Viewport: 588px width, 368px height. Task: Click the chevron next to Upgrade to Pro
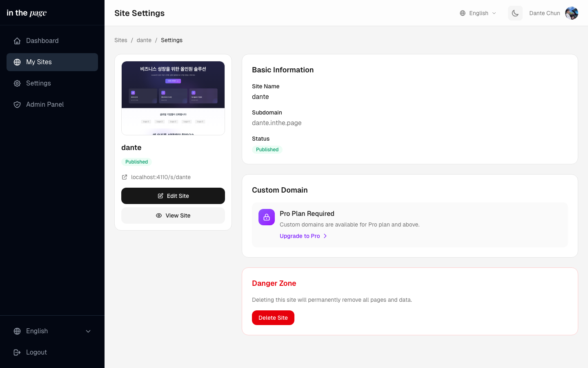coord(325,236)
